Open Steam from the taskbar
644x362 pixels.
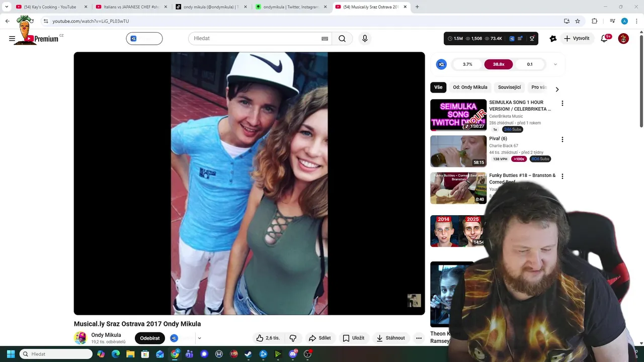coord(248,354)
